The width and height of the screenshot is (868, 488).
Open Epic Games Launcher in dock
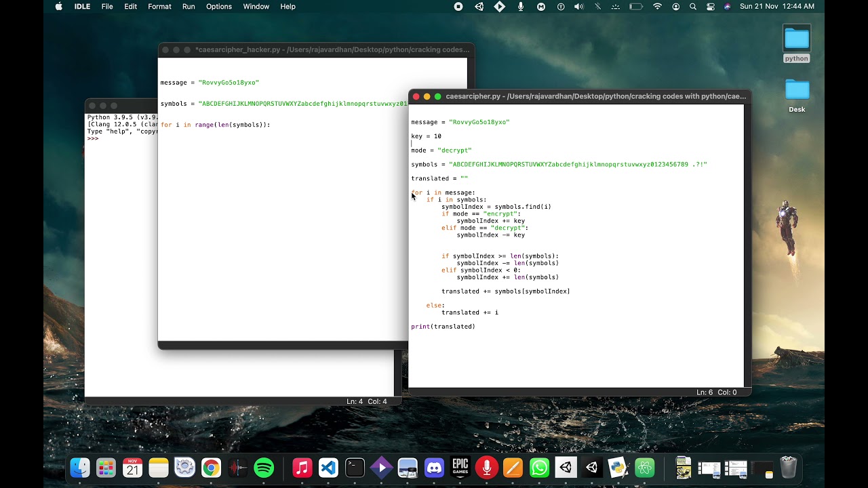460,468
